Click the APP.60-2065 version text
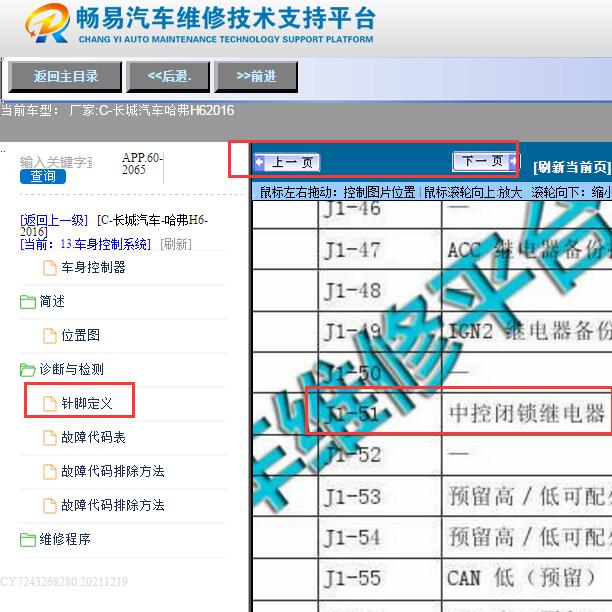This screenshot has height=612, width=612. click(142, 164)
